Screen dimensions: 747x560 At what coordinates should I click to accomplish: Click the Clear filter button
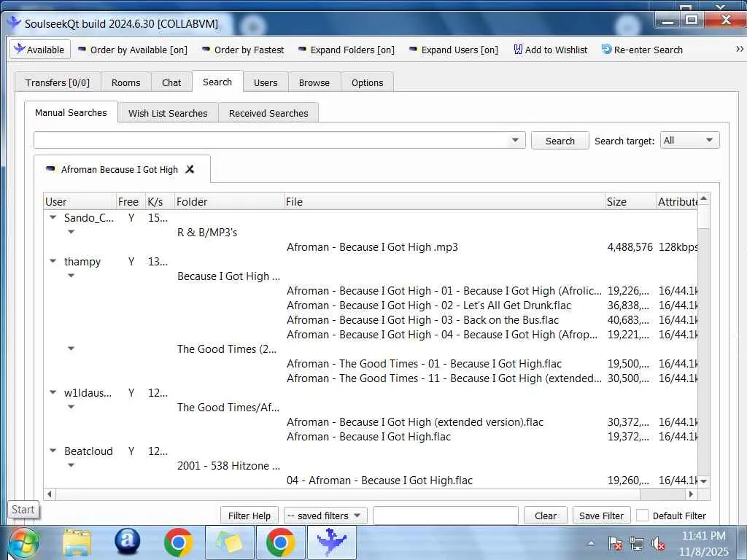point(545,516)
